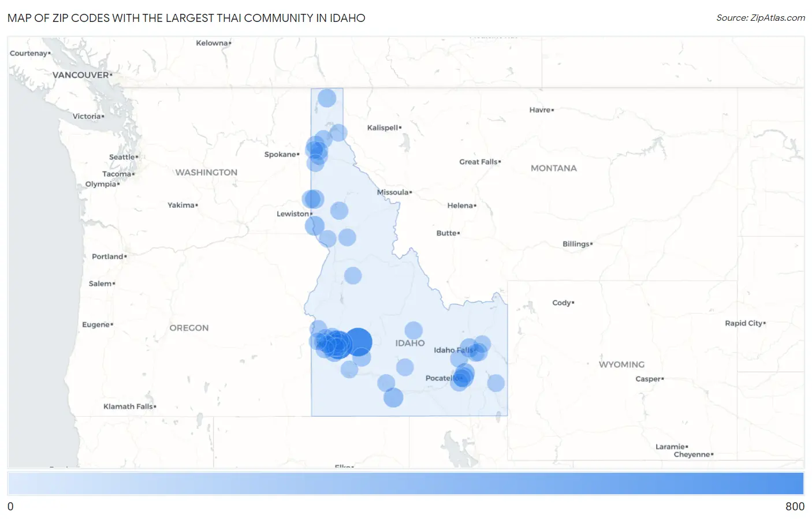Click the Lewiston city label
Viewport: 812px width, 519px height.
[x=293, y=214]
